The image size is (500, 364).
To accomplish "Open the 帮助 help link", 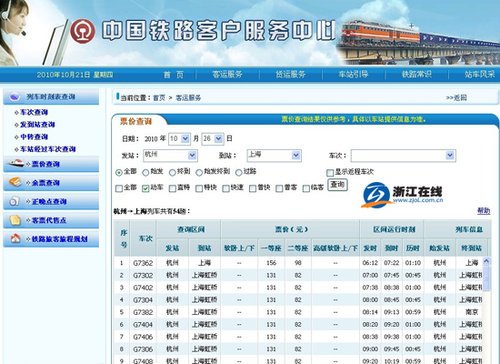I will coord(484,210).
